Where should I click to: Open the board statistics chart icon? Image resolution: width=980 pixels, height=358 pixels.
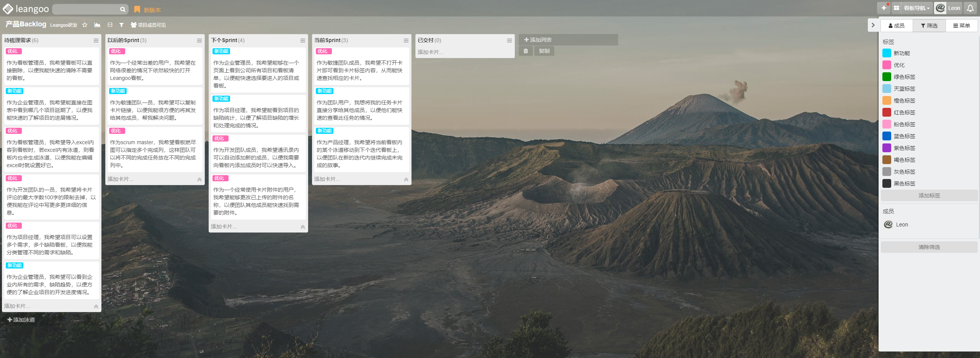tap(97, 25)
